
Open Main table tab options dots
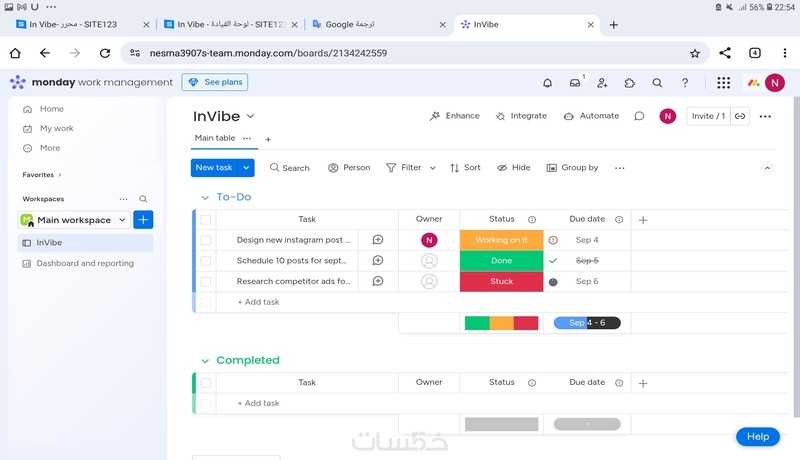pos(247,138)
